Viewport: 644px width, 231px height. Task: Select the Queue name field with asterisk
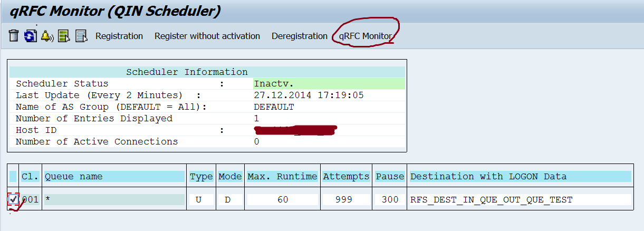(x=114, y=199)
